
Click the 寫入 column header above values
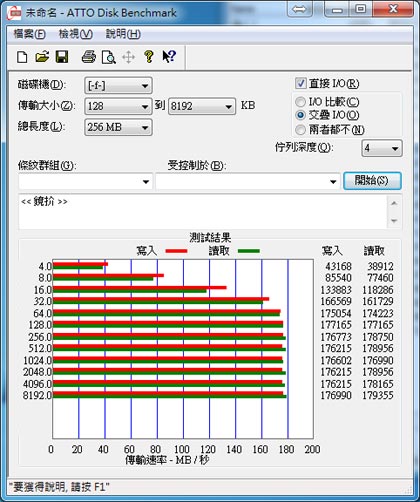click(332, 251)
